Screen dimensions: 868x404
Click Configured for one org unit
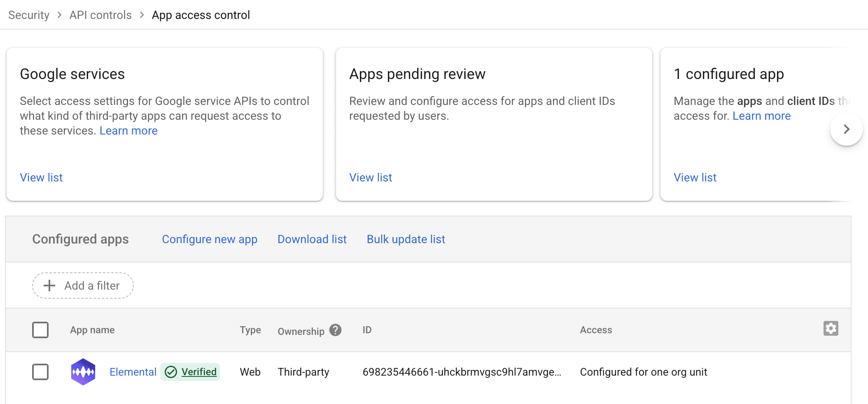pos(644,372)
